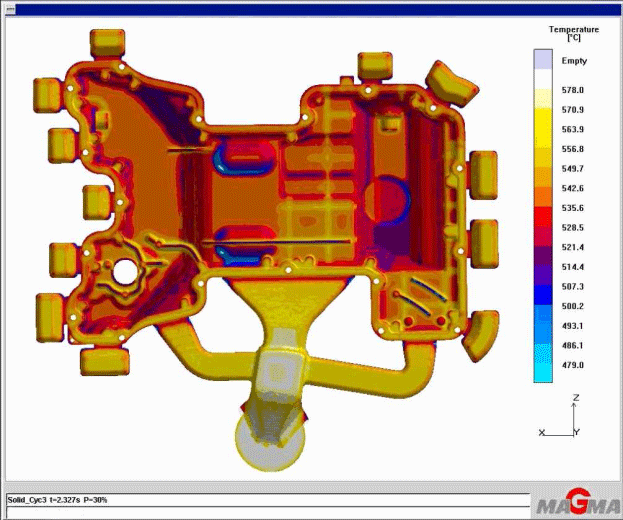Click the Z axis label of the triad
The width and height of the screenshot is (623, 520).
(577, 398)
